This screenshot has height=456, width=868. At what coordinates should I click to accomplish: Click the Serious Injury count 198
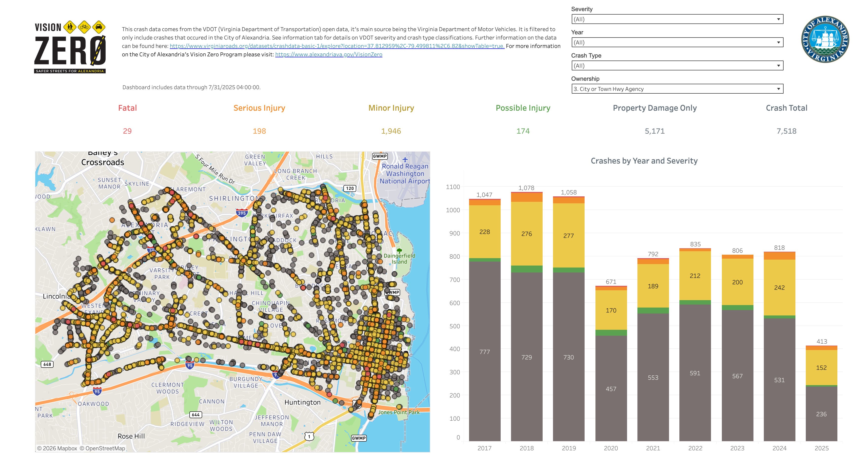click(x=259, y=131)
